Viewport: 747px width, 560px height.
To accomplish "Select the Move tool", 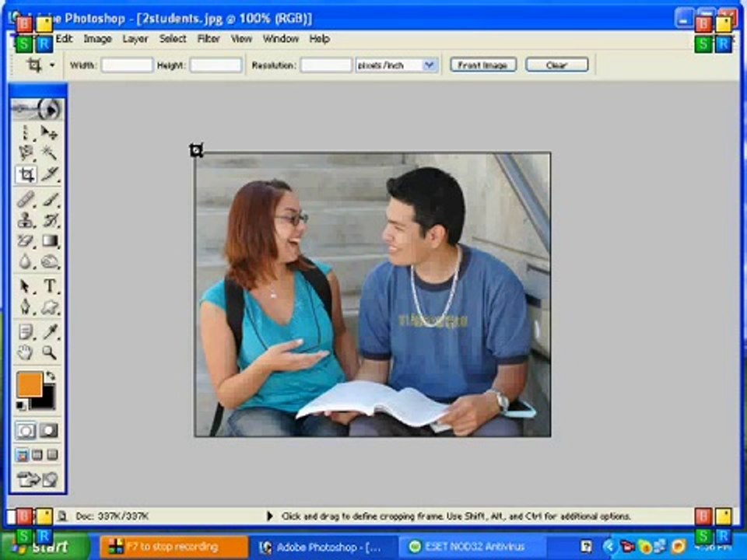I will coord(49,132).
